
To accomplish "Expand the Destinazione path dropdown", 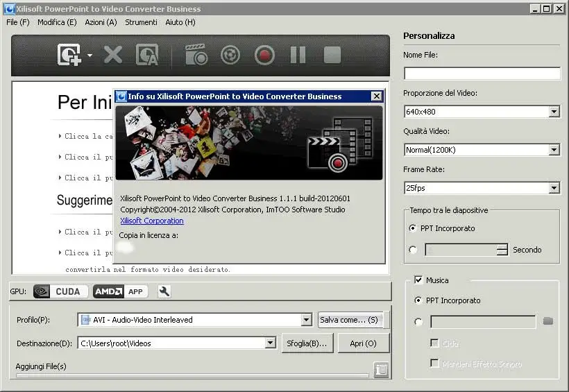I will [270, 343].
